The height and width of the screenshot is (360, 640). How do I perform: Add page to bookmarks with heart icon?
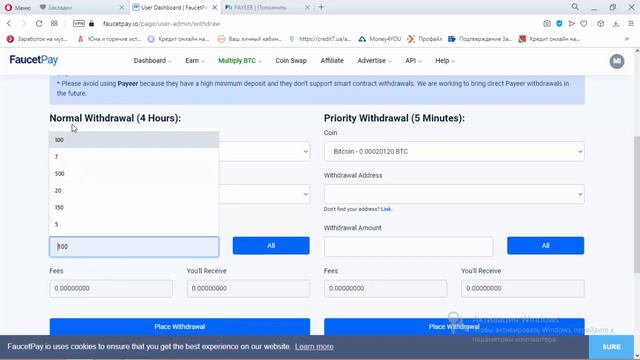pyautogui.click(x=584, y=24)
